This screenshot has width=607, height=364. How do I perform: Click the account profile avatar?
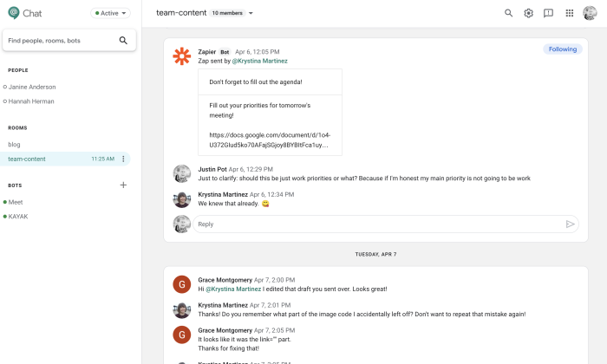point(590,13)
